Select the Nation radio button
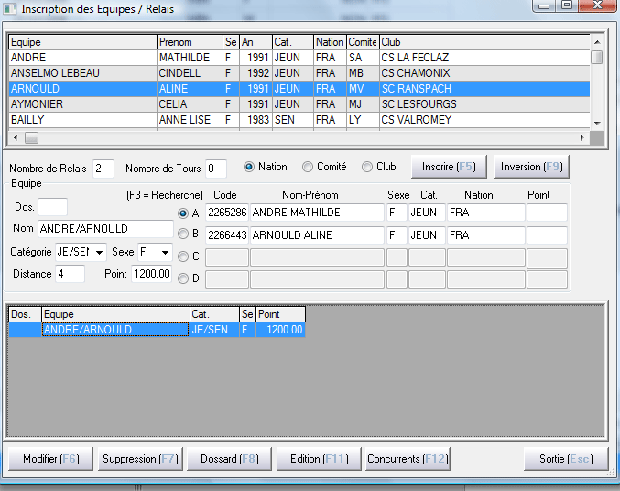This screenshot has width=620, height=491. (249, 166)
